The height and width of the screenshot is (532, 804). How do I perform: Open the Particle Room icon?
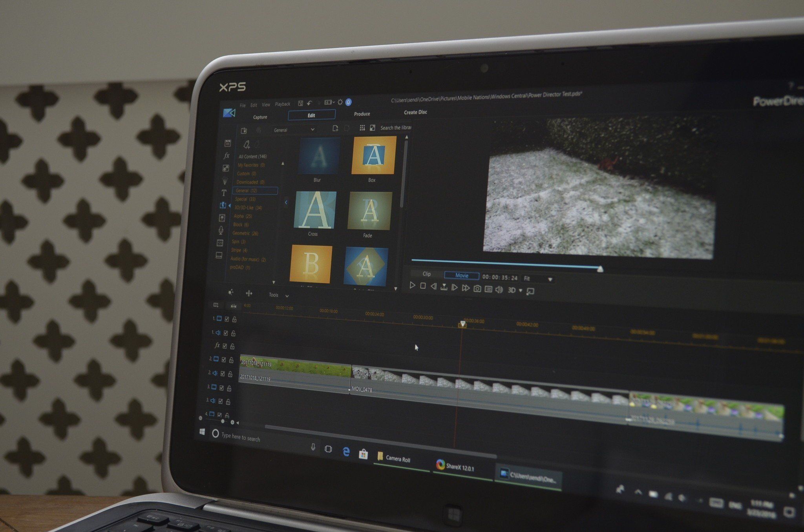(x=225, y=180)
